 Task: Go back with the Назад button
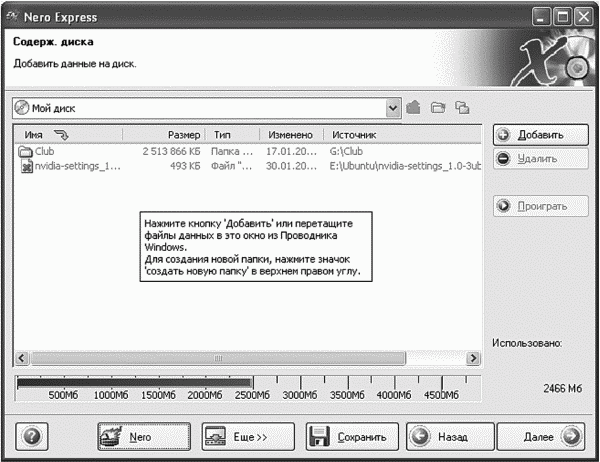coord(450,436)
